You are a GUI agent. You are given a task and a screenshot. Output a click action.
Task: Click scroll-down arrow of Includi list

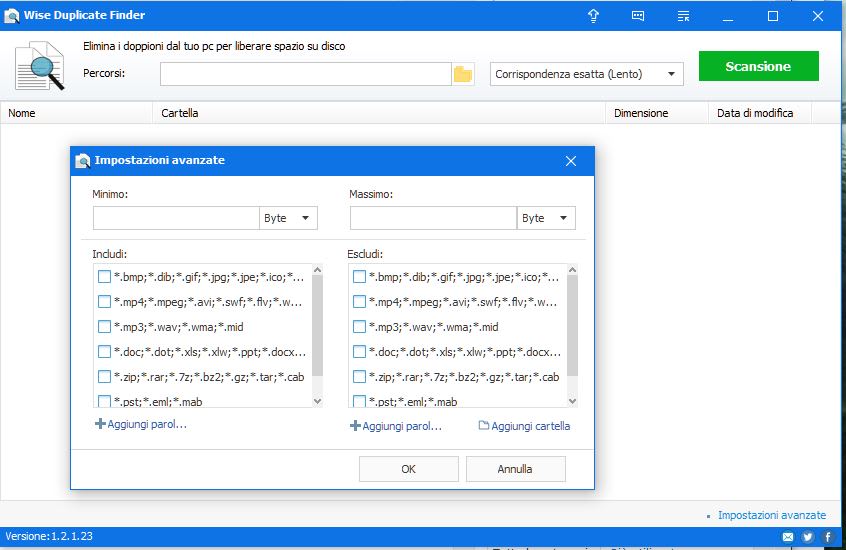point(317,401)
